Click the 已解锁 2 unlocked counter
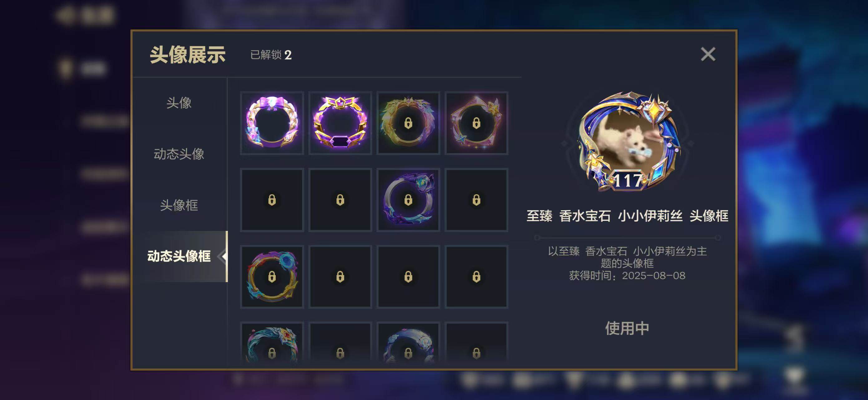This screenshot has width=868, height=400. click(x=271, y=55)
